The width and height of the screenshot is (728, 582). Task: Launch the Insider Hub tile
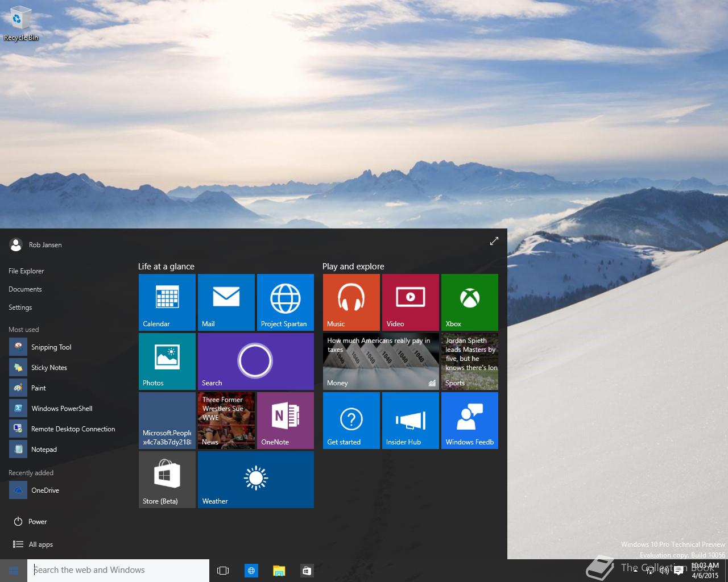[x=411, y=421]
